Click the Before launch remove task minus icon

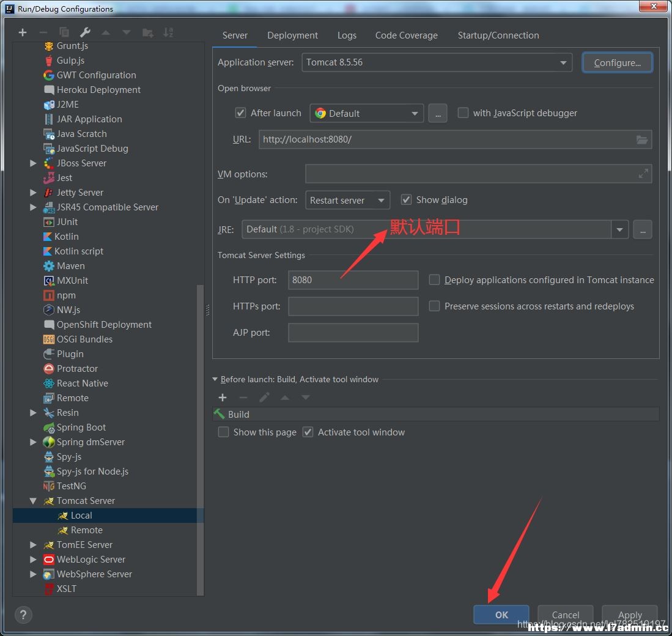tap(243, 398)
